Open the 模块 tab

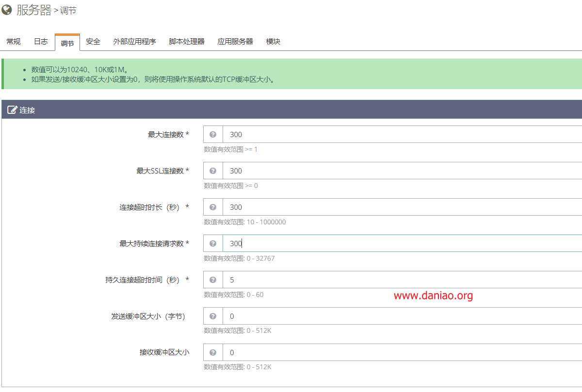click(273, 42)
